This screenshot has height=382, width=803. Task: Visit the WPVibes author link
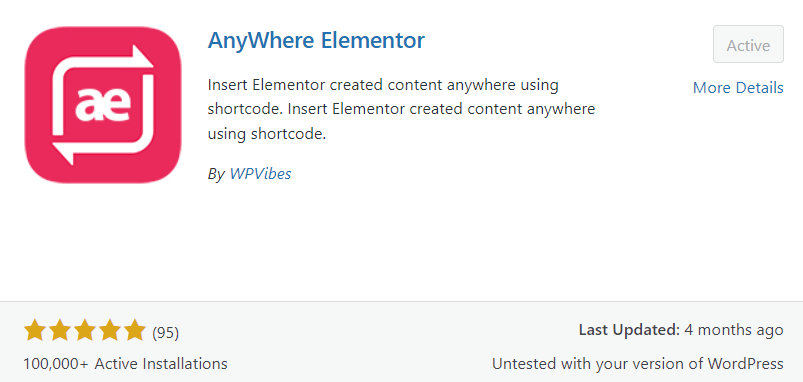point(260,174)
